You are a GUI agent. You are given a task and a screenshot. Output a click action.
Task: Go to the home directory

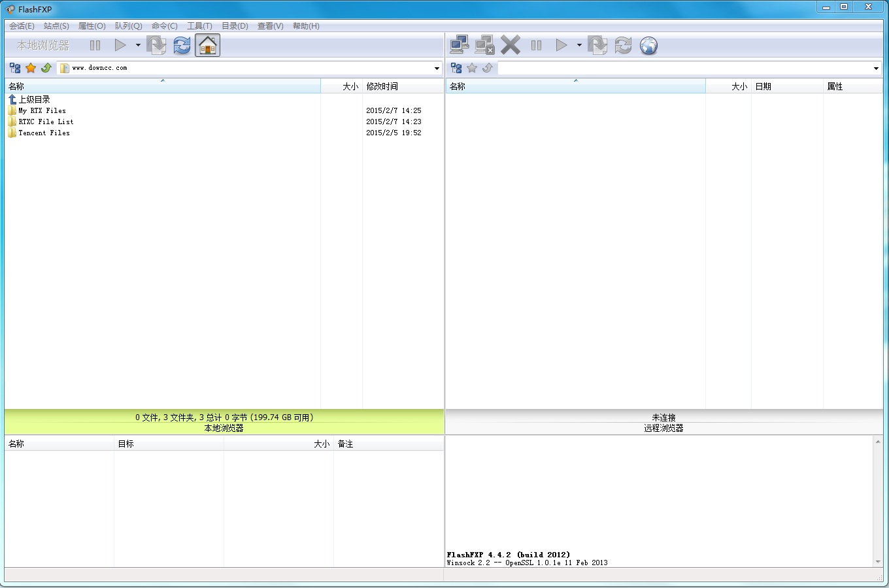coord(207,45)
